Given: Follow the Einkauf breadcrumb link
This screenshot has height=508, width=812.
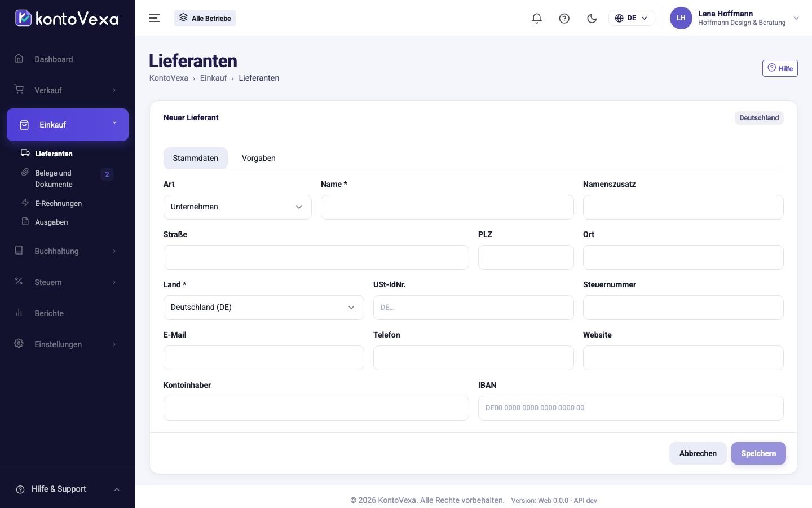Looking at the screenshot, I should pos(213,78).
